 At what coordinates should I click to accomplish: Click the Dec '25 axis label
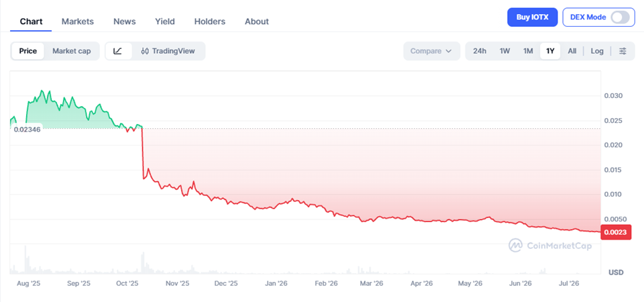coord(226,283)
